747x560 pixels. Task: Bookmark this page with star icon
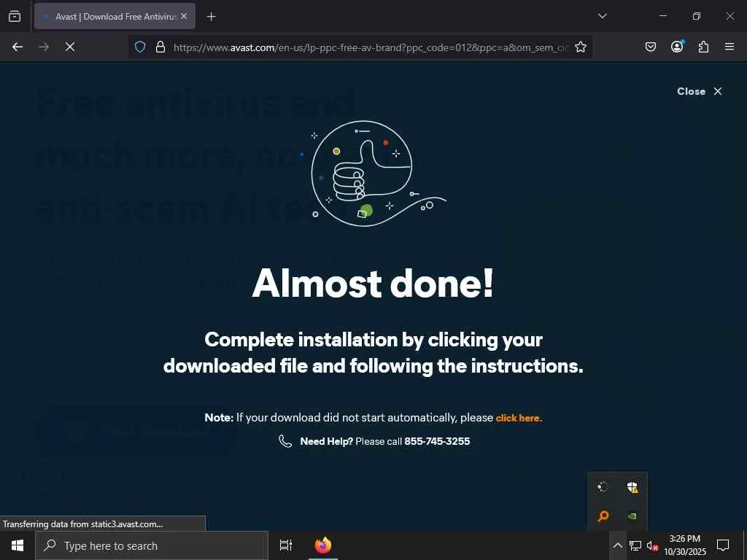coord(580,47)
